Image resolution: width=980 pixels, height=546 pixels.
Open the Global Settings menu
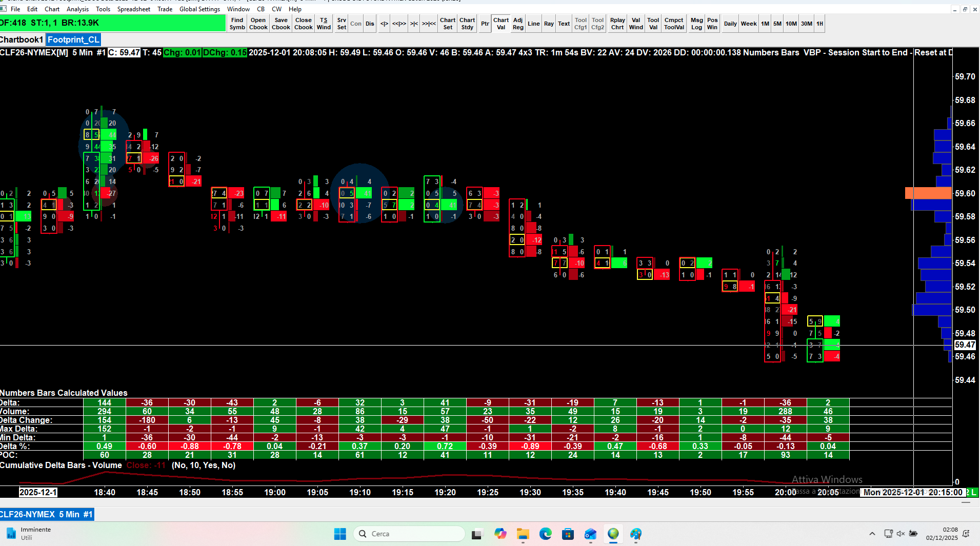tap(199, 9)
